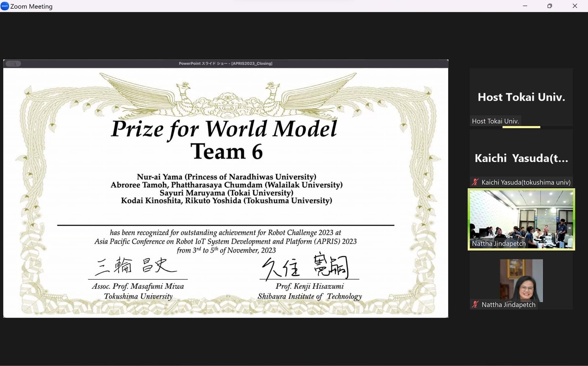Click the 'Kaichi Yasuda(tokushima univ)' name label
The width and height of the screenshot is (588, 366).
pos(526,182)
